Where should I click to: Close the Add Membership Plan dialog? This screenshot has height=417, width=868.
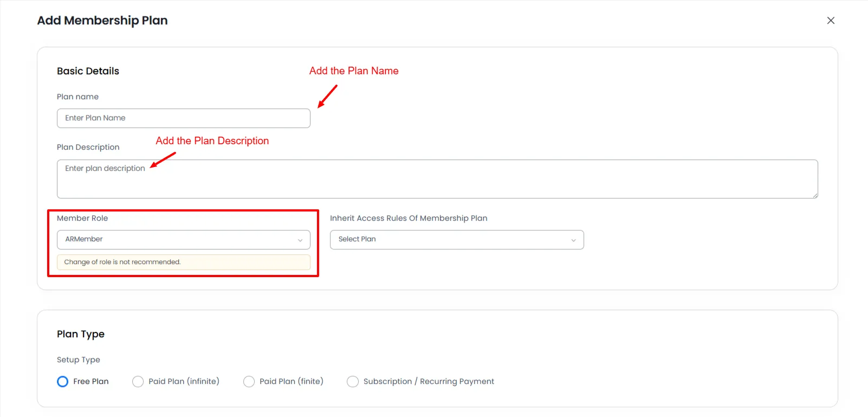830,21
